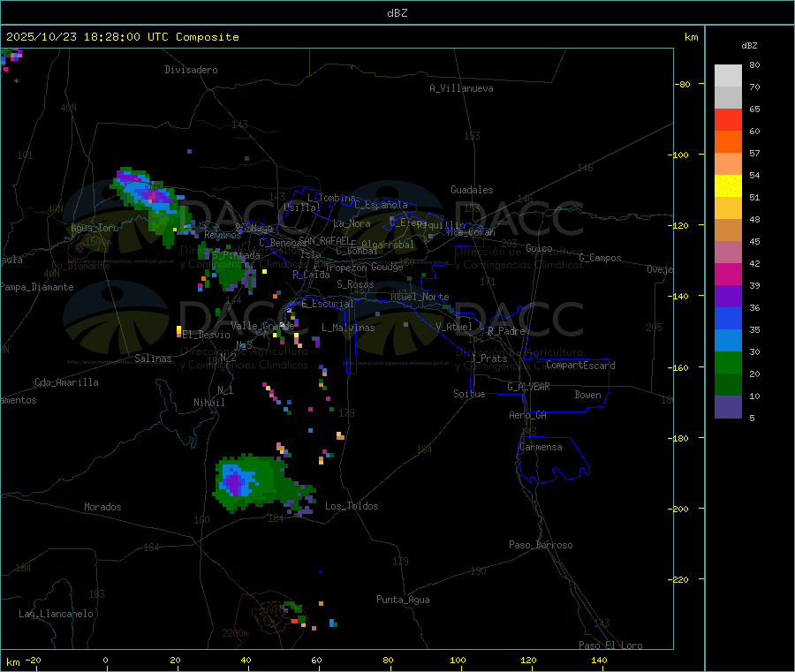Click the -200 tick on the right axis
Image resolution: width=795 pixels, height=672 pixels.
[678, 510]
